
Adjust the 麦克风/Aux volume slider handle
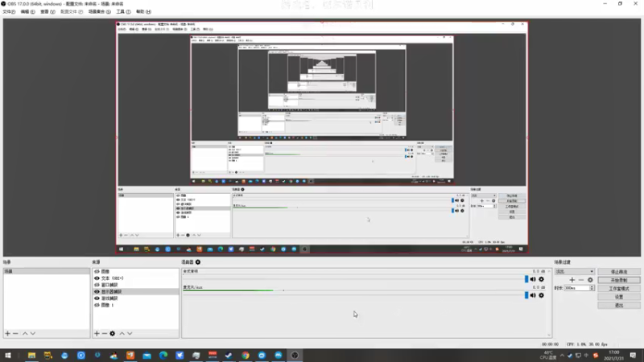coord(526,295)
